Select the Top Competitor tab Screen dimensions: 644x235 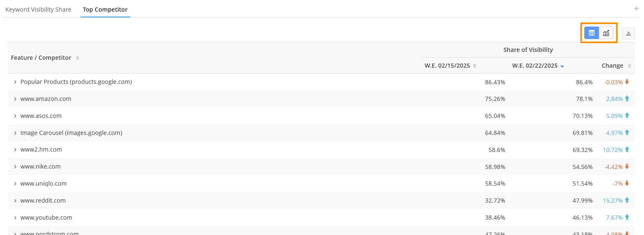[105, 9]
